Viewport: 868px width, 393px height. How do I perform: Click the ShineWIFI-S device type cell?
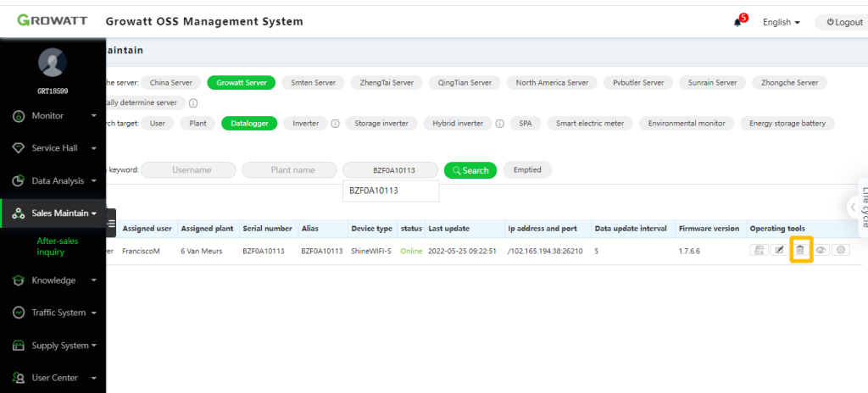pyautogui.click(x=371, y=252)
